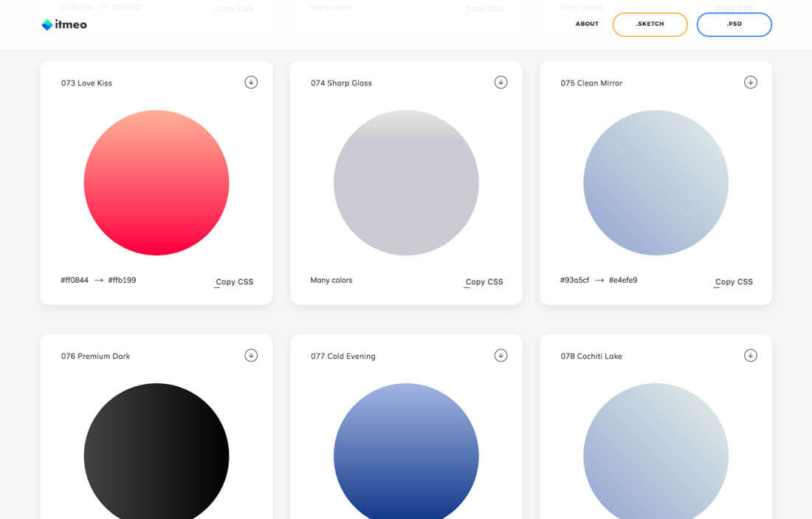Image resolution: width=812 pixels, height=519 pixels.
Task: Select the Premium Dark black gradient circle
Action: pos(156,452)
